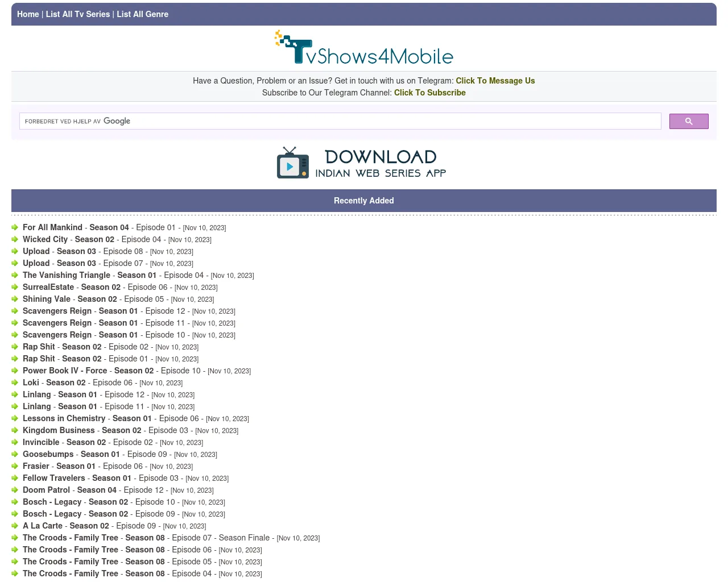
Task: Follow the Click To Subscribe link
Action: tap(429, 93)
